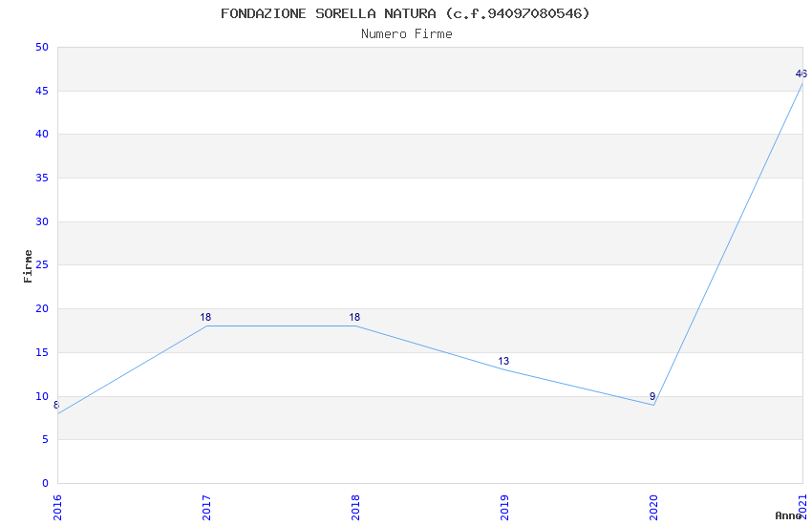
Task: Click the data label 18 above 2017
Action: [x=205, y=317]
